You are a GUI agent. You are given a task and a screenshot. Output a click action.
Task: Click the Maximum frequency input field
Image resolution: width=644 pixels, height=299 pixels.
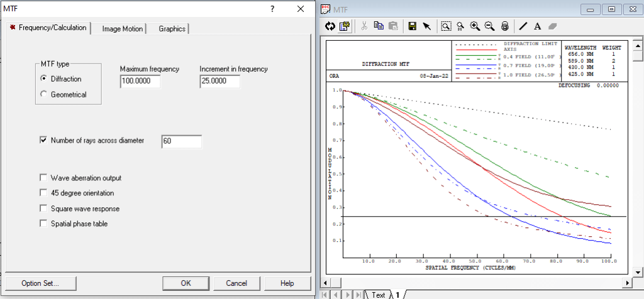tap(140, 82)
